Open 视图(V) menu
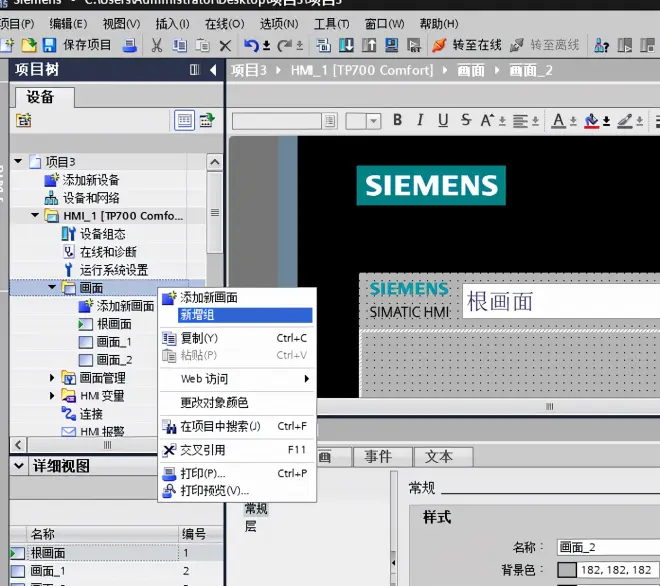Image resolution: width=660 pixels, height=586 pixels. (x=121, y=24)
